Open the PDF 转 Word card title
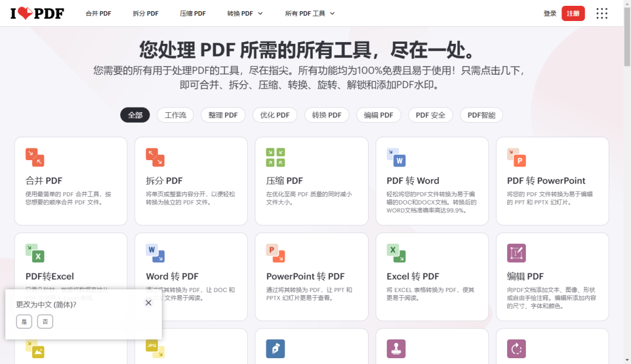 (x=413, y=181)
